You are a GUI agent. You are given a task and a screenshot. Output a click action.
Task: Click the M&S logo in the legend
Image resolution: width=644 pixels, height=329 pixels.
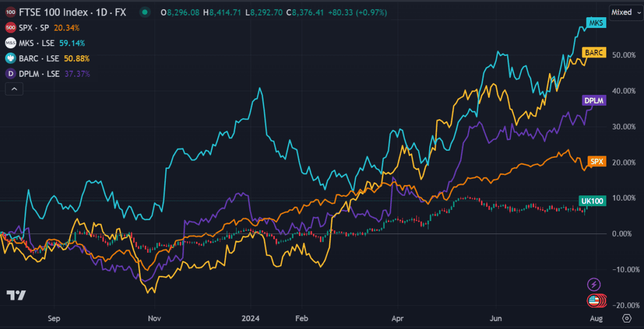[x=10, y=43]
